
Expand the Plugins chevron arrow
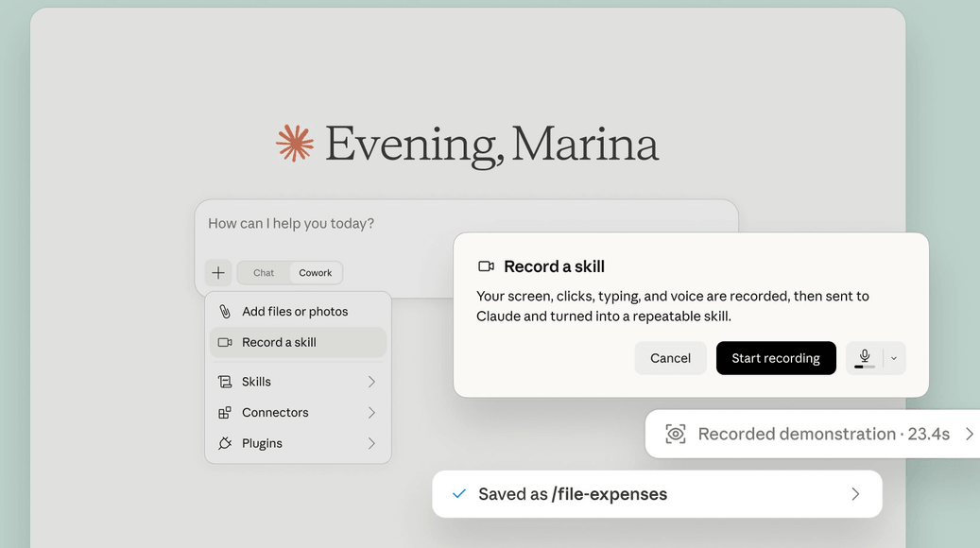[x=371, y=443]
